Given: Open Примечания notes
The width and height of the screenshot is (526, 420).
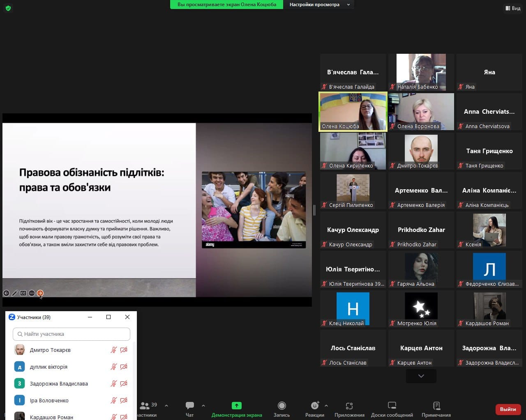Looking at the screenshot, I should 436,409.
